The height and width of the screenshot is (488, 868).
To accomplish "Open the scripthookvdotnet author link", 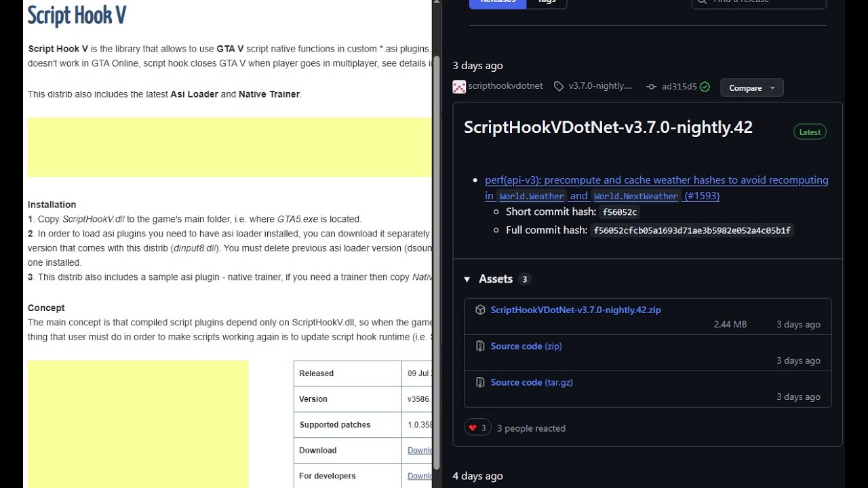I will tap(505, 86).
